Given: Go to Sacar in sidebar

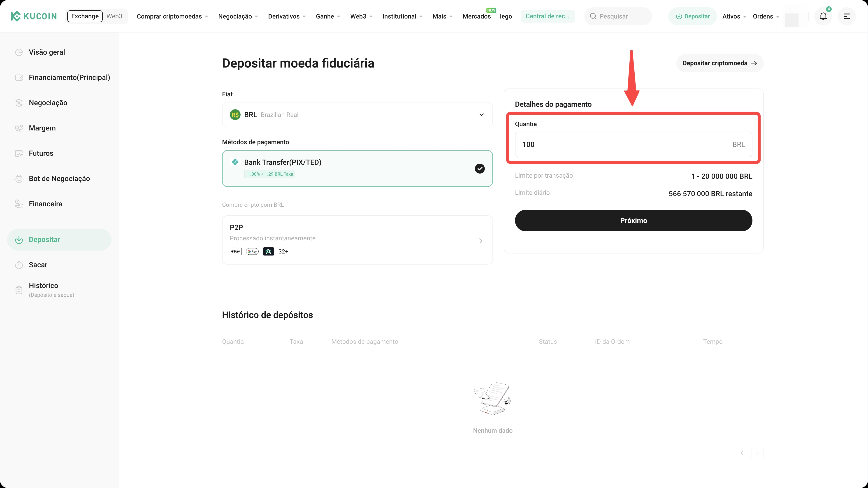Looking at the screenshot, I should coord(38,265).
